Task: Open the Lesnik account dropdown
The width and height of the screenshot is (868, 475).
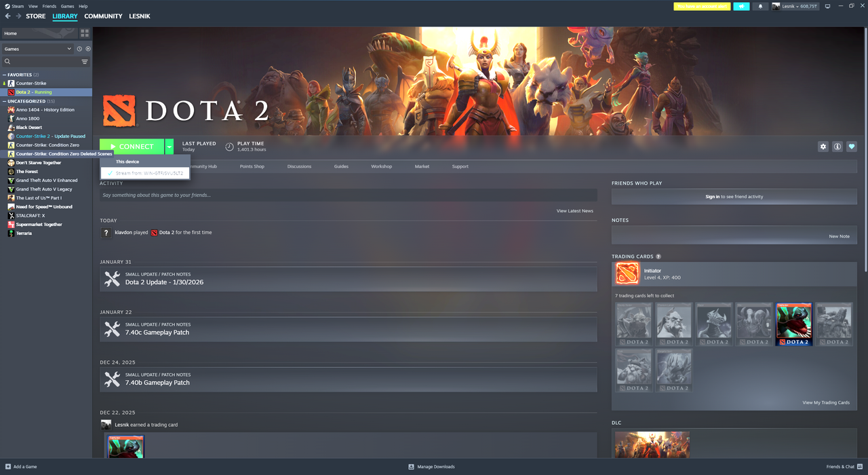Action: (800, 6)
